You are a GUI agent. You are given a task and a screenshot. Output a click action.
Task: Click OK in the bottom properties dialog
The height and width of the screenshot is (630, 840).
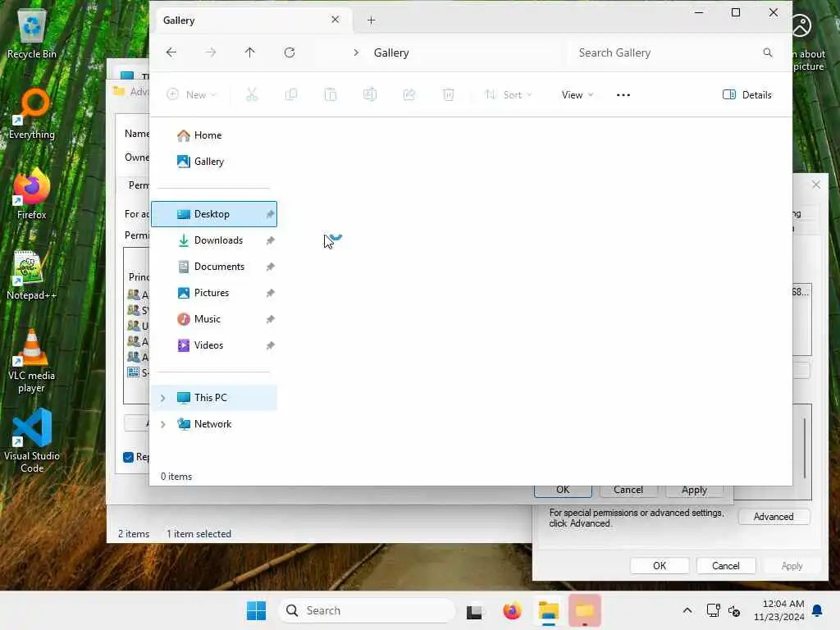point(660,566)
